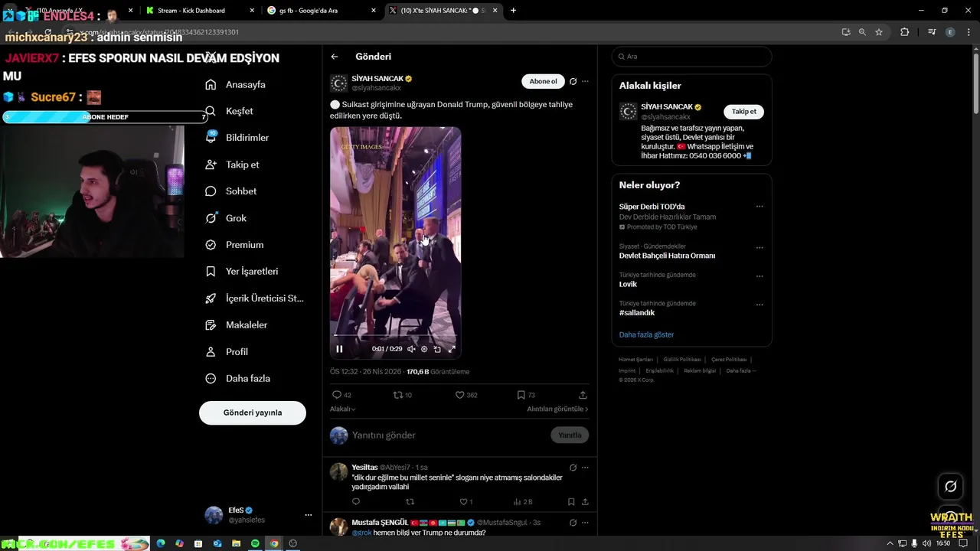
Task: Open more options on SİYAH SANCAK post
Action: [x=585, y=81]
